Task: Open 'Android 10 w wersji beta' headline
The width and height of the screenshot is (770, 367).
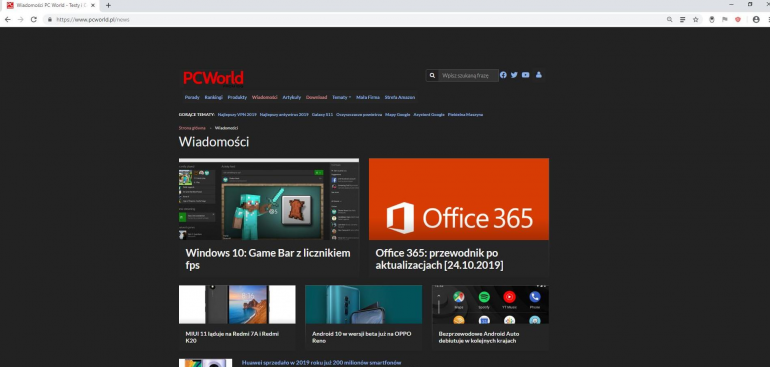Action: pyautogui.click(x=361, y=337)
